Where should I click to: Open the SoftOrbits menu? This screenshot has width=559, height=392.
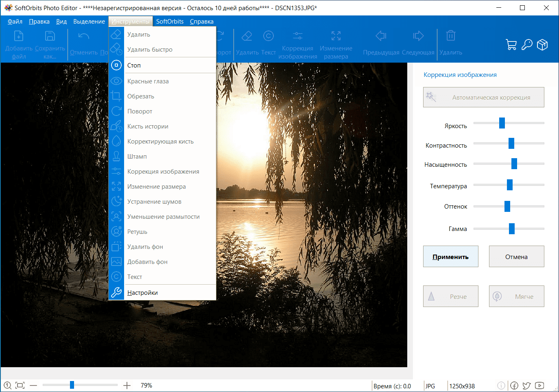170,22
